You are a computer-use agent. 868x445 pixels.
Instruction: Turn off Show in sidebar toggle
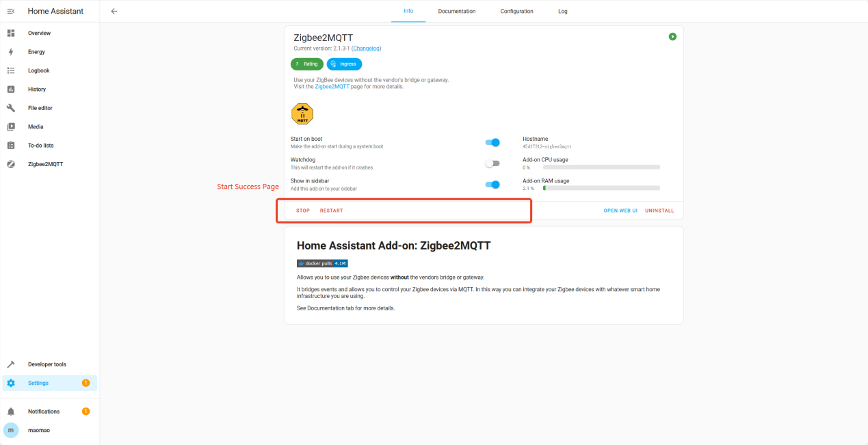tap(492, 185)
